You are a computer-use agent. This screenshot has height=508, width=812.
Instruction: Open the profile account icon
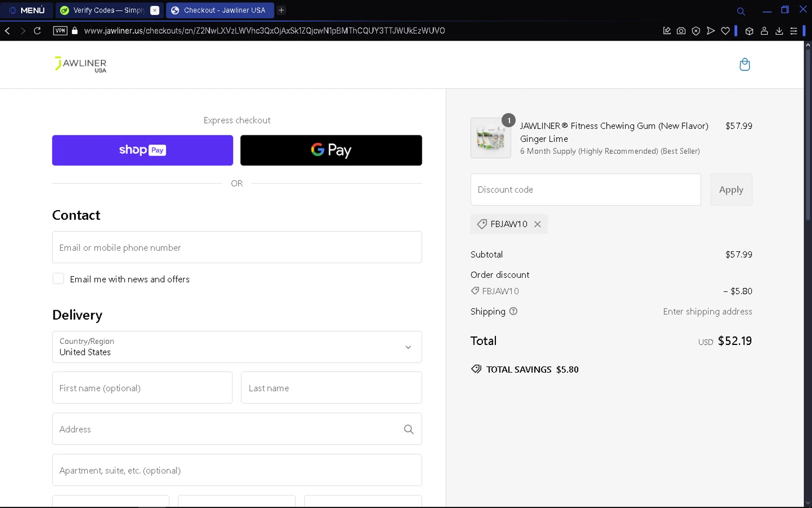click(x=764, y=31)
